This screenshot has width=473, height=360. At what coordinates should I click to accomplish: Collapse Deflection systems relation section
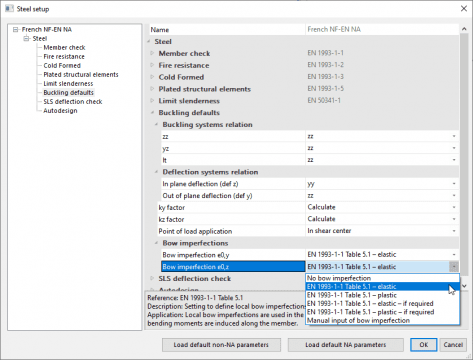tap(156, 172)
